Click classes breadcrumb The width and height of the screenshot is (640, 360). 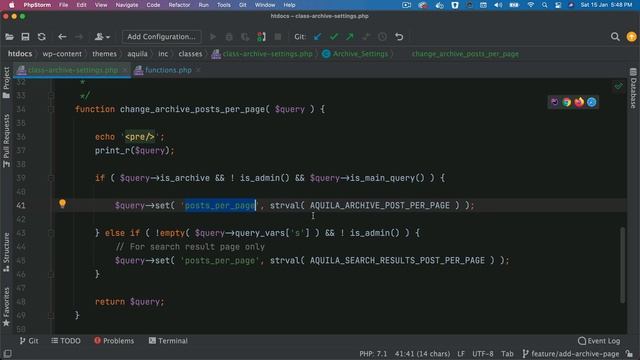point(190,54)
